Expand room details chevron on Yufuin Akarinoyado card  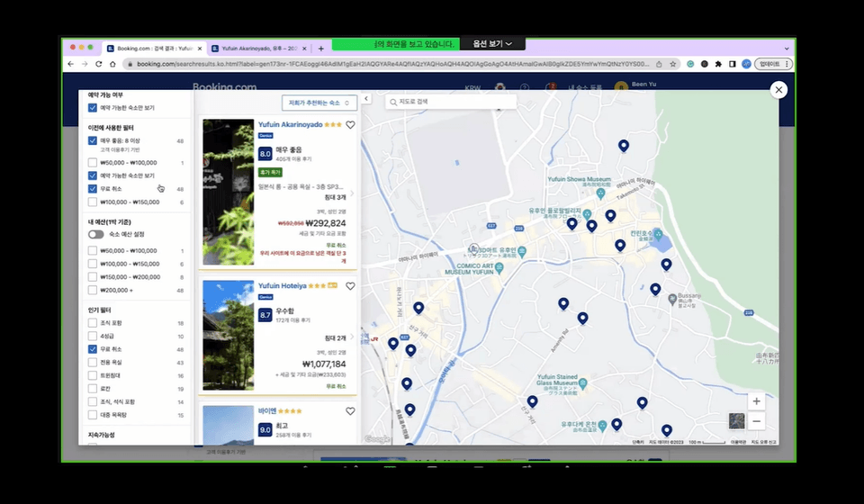(x=352, y=193)
